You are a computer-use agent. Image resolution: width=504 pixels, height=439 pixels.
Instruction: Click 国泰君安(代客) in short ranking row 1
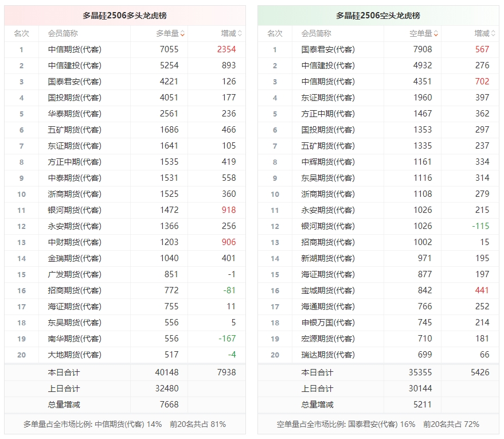click(328, 49)
